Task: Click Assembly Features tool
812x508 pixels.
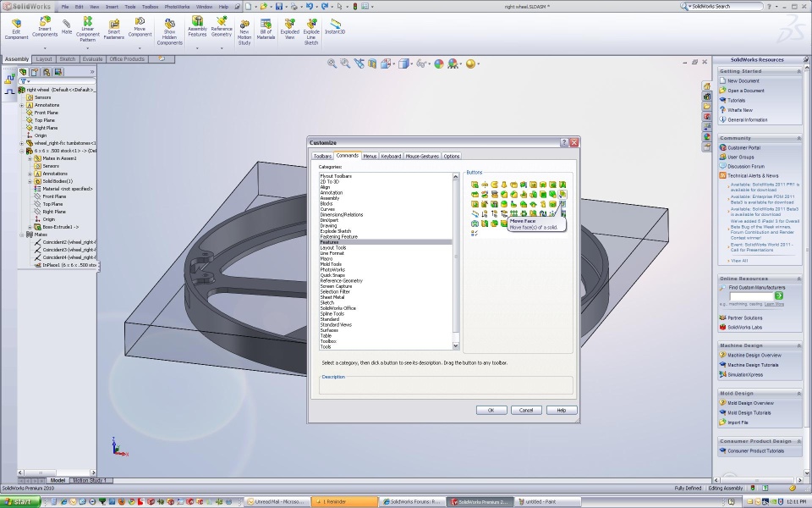Action: click(197, 26)
